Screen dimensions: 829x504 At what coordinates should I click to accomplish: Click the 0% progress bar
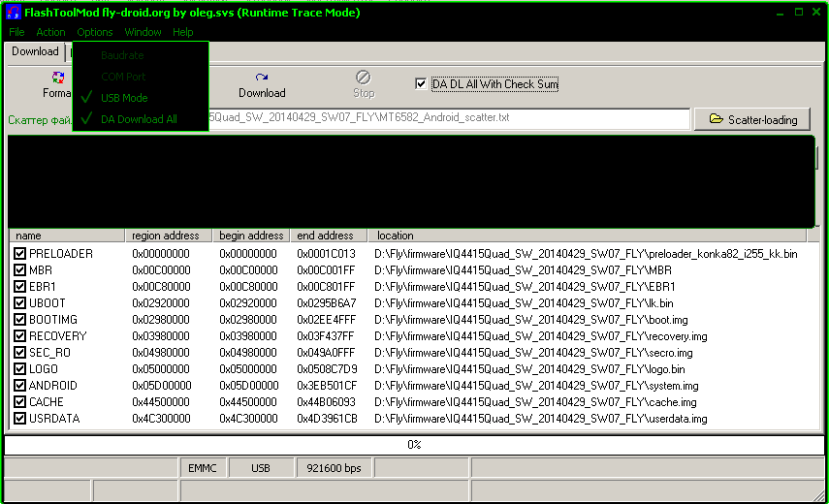pos(414,444)
